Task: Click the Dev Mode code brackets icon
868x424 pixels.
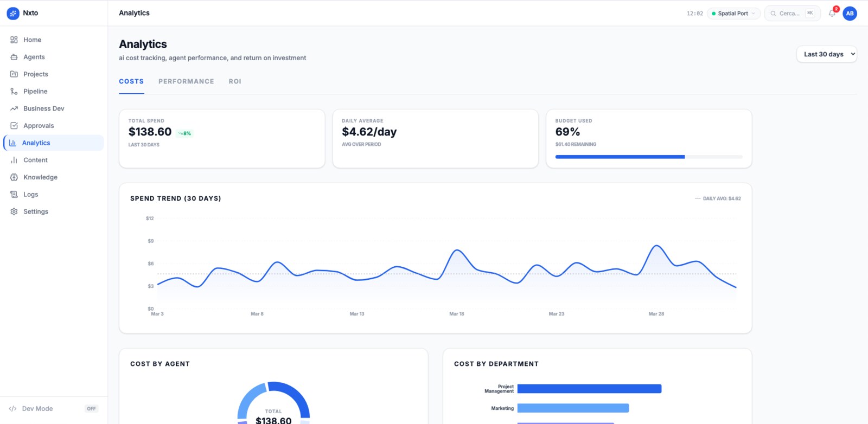Action: click(x=12, y=409)
